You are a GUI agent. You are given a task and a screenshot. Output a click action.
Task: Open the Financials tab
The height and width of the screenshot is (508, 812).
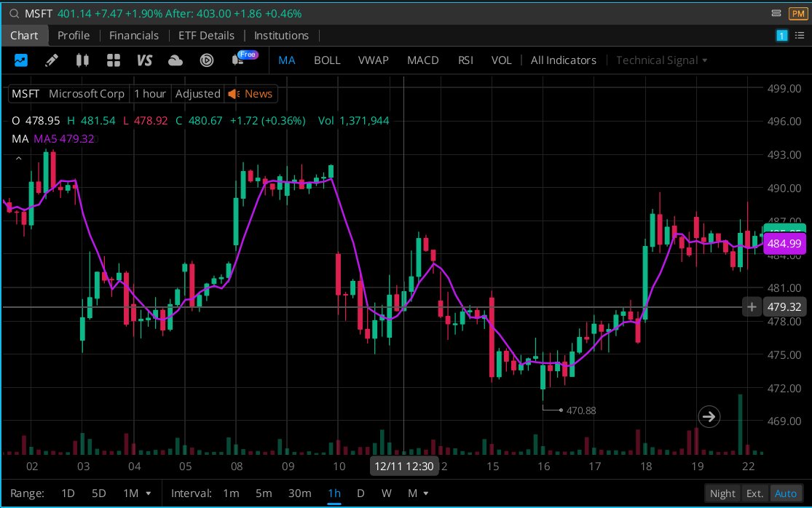click(x=133, y=35)
